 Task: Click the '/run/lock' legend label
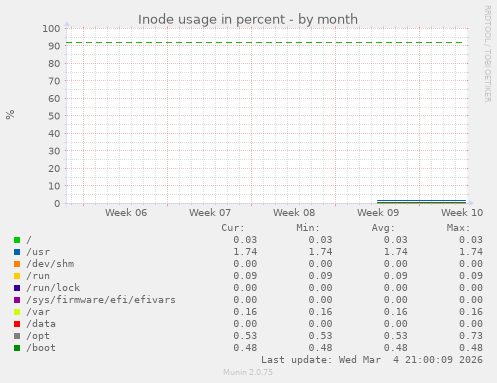(53, 288)
